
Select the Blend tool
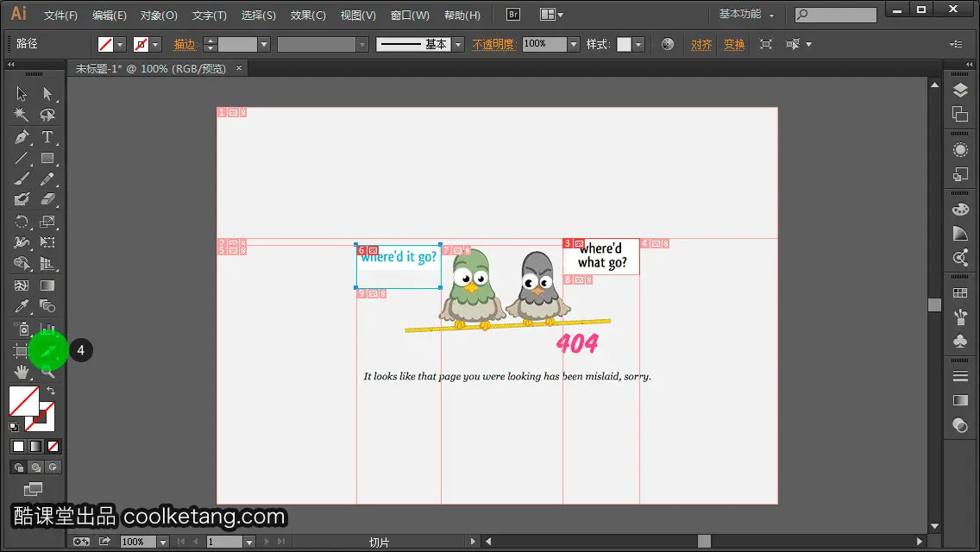pos(47,306)
